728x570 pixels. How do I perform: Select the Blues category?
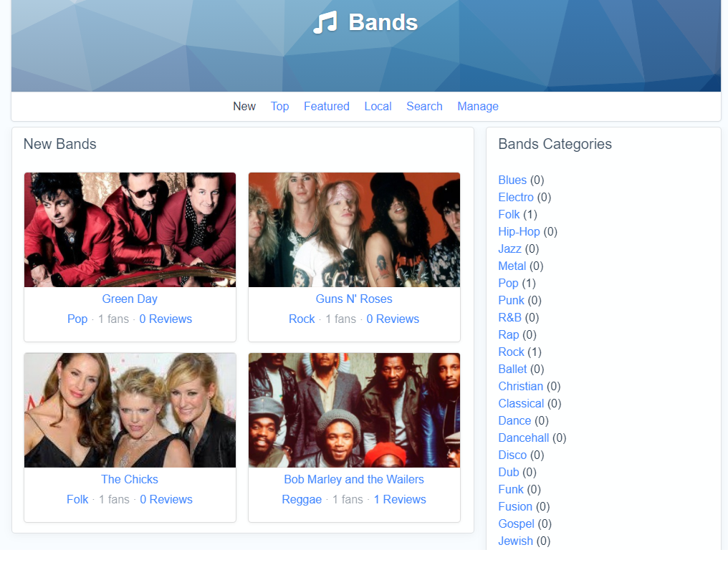[512, 180]
